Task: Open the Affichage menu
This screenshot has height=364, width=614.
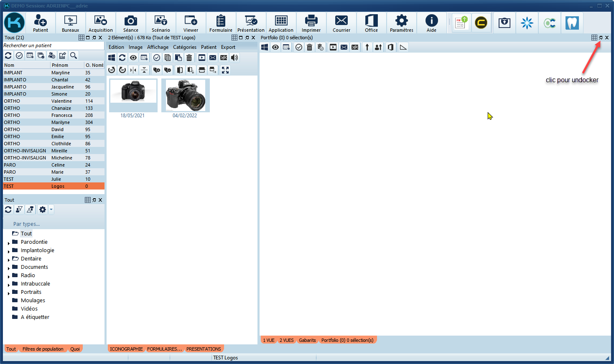Action: [x=158, y=47]
